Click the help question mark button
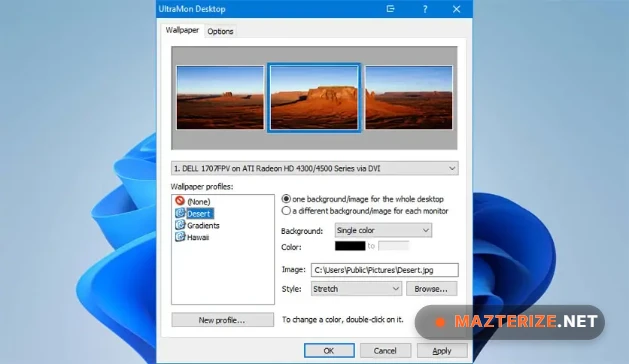Image resolution: width=629 pixels, height=364 pixels. [x=425, y=9]
